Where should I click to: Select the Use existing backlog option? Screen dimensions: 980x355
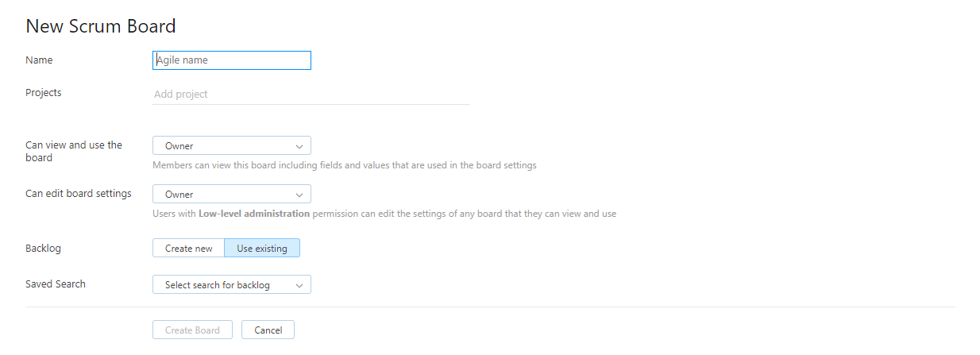coord(262,249)
